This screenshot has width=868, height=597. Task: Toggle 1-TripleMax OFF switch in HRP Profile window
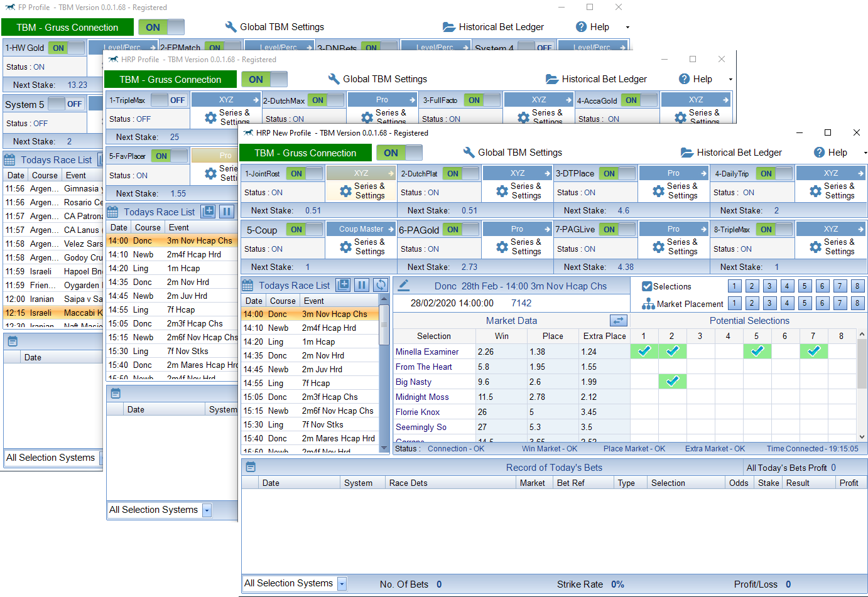click(x=169, y=100)
